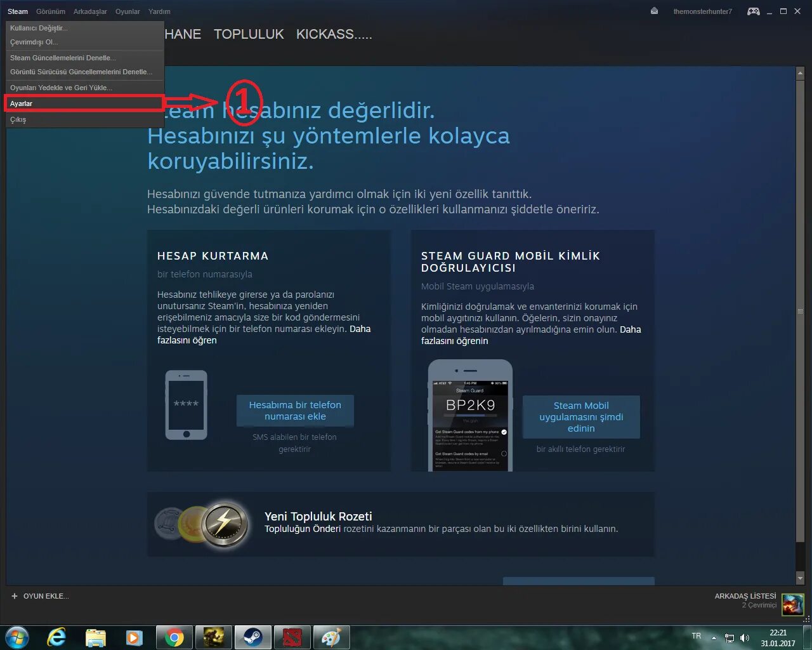
Task: Click Steam Mobil uygulamasını şimdi edinin
Action: tap(581, 417)
